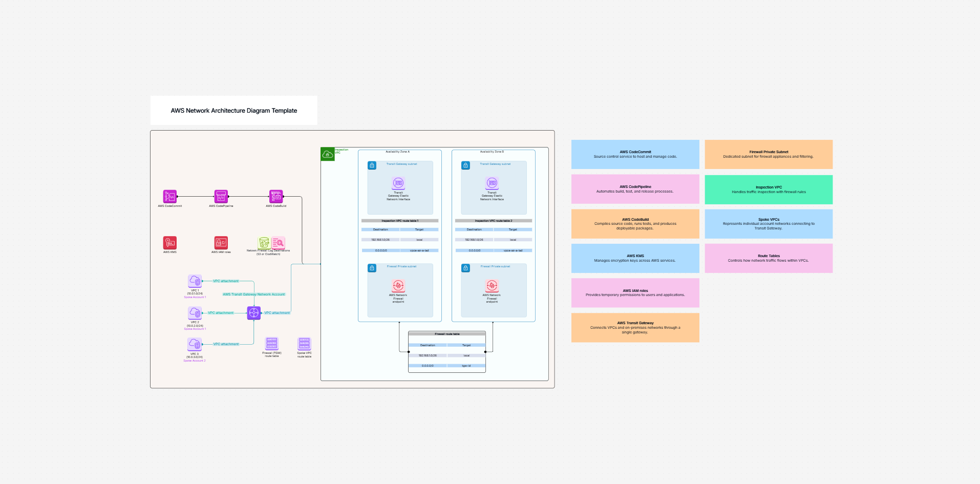Select the pink AWS CodePipeline legend note
Screen dimensions: 980x484
(x=635, y=189)
